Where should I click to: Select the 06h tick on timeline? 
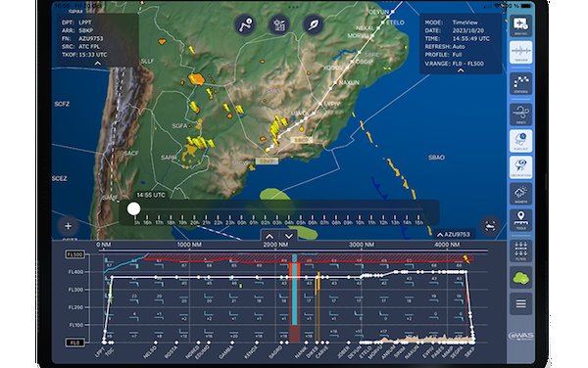click(x=313, y=220)
